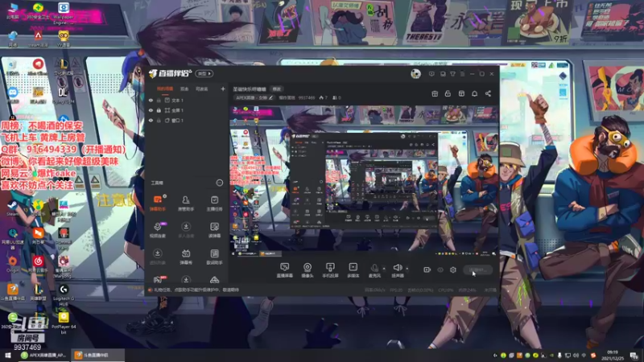
Task: Open the 多人连麦 download tool
Action: point(186,230)
